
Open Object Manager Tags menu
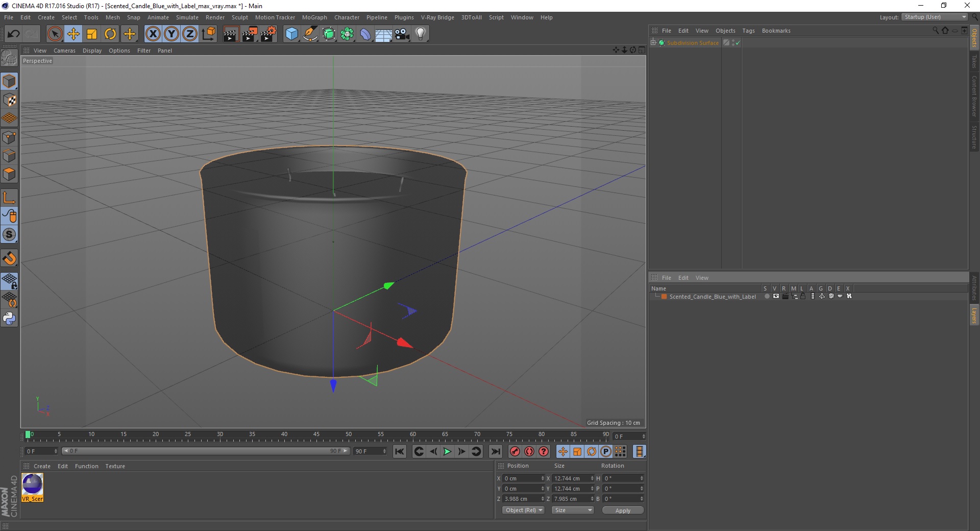(x=748, y=31)
